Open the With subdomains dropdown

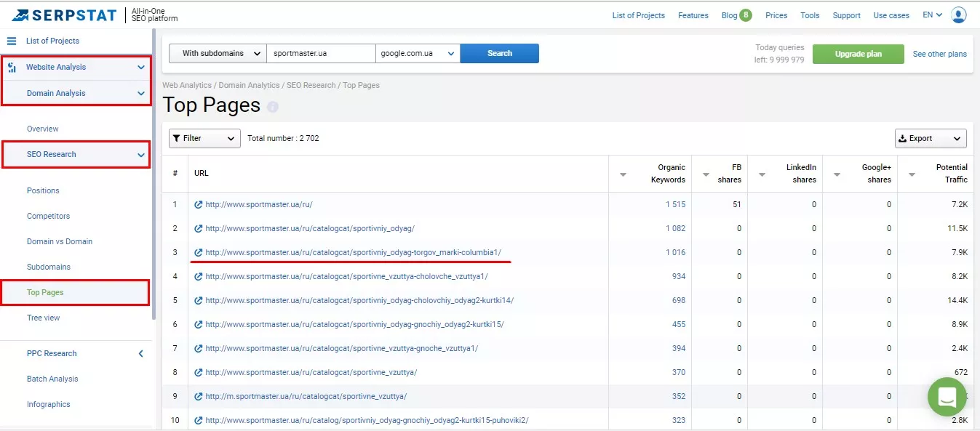tap(218, 53)
